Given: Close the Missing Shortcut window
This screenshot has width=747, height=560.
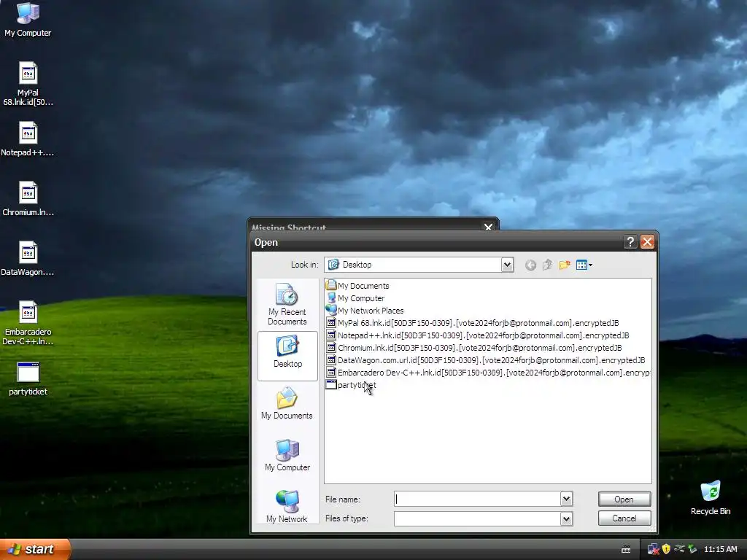Looking at the screenshot, I should (x=488, y=227).
